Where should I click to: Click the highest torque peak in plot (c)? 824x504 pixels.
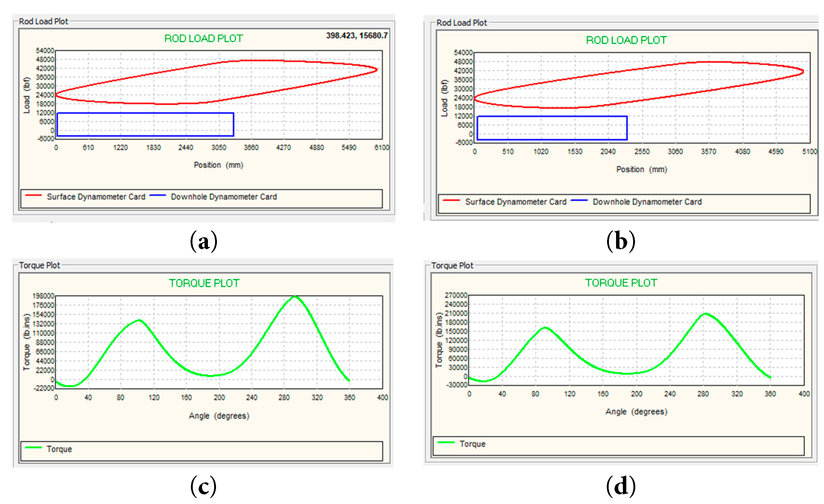(x=295, y=296)
